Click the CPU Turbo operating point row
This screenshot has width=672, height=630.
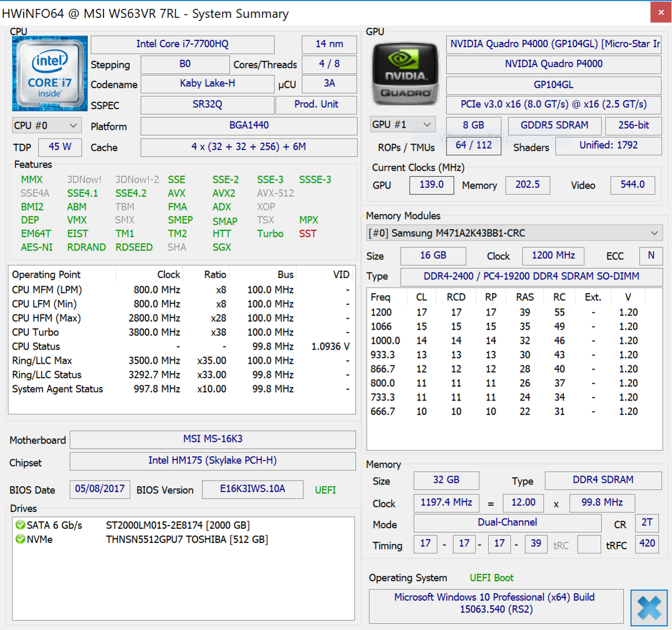tap(179, 332)
